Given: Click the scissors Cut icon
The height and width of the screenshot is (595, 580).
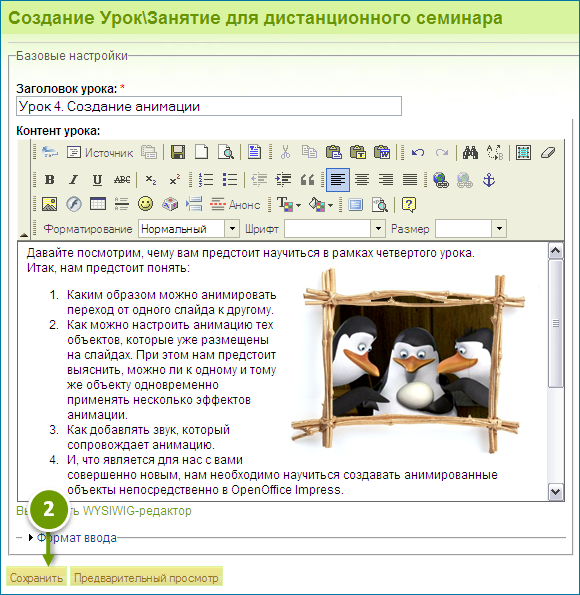Looking at the screenshot, I should tap(285, 152).
